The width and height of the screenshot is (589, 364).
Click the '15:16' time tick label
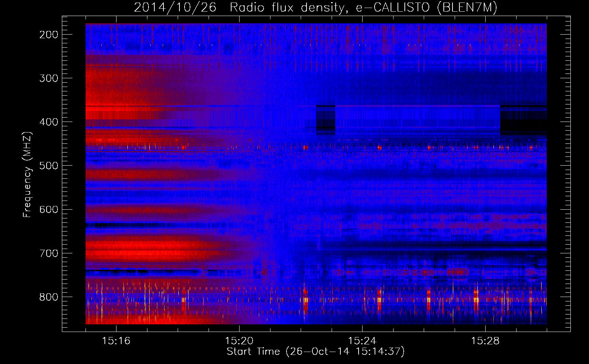pyautogui.click(x=116, y=341)
